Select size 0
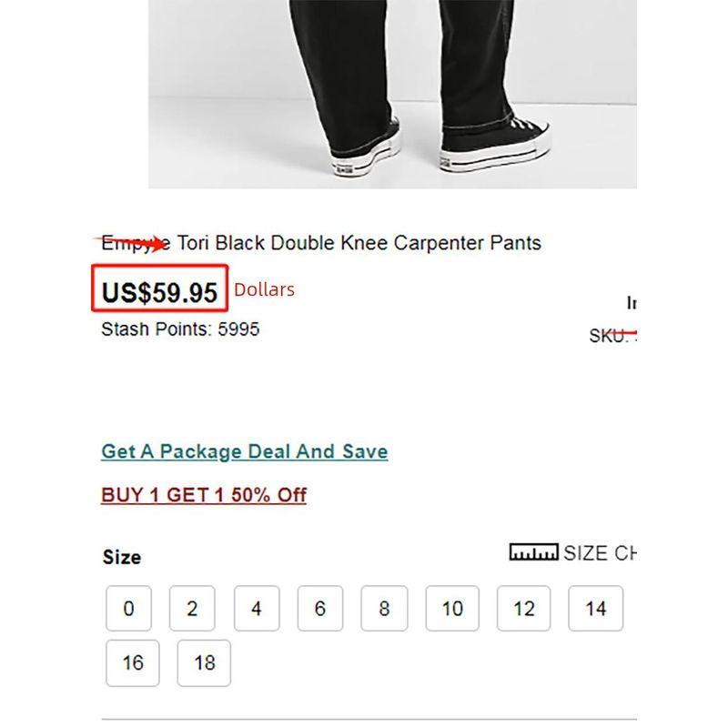The image size is (728, 728). (x=128, y=609)
